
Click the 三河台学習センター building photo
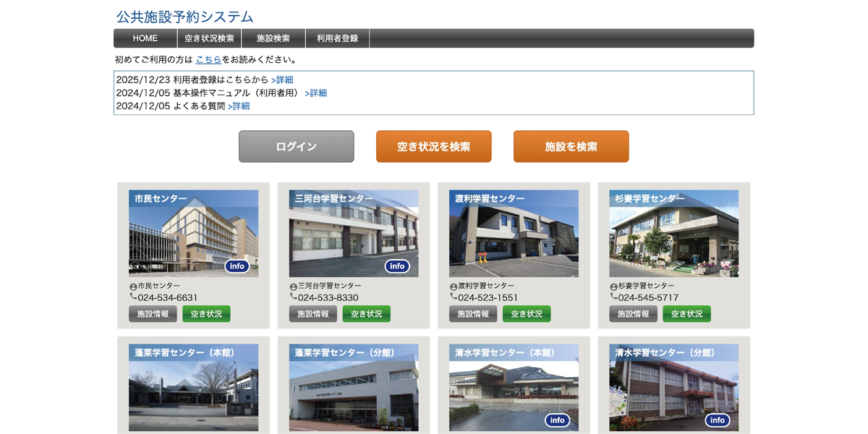354,234
